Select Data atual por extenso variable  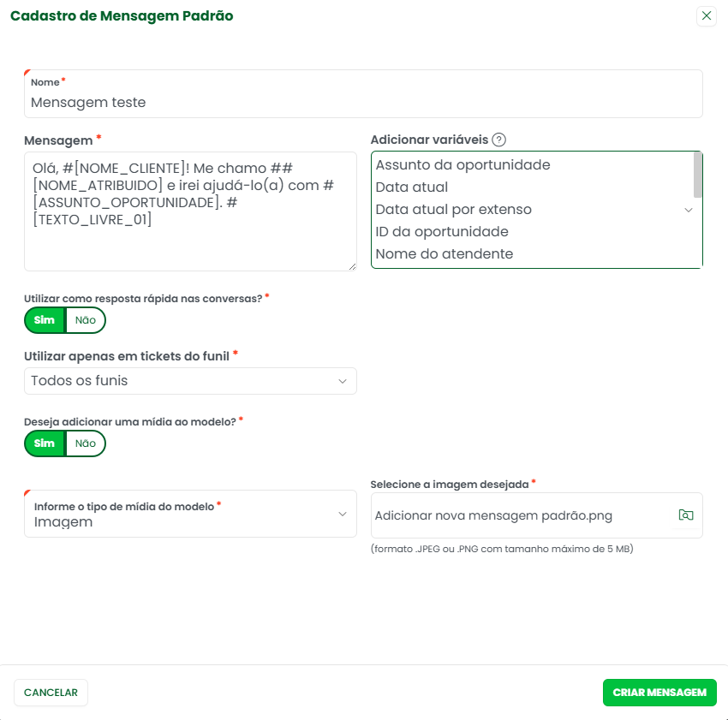pos(453,210)
